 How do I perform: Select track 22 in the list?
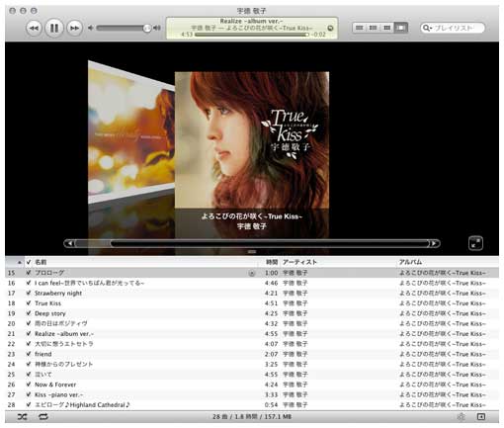[252, 344]
